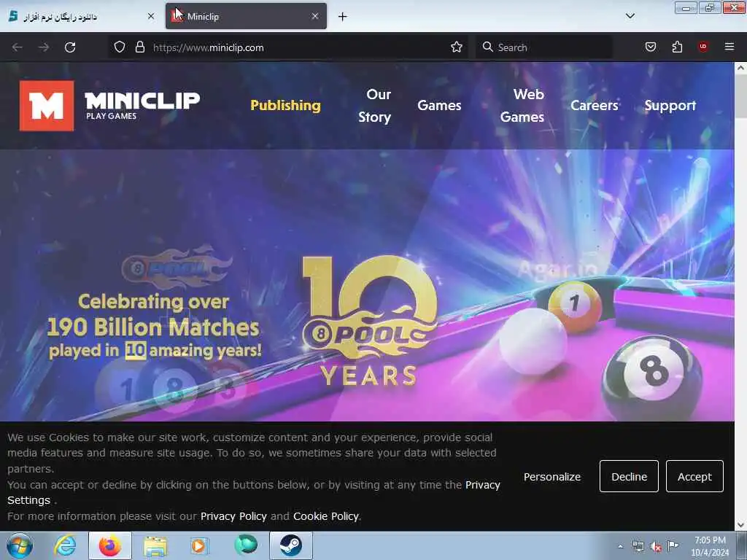Open a new tab with plus button
Viewport: 747px width, 560px height.
point(343,17)
